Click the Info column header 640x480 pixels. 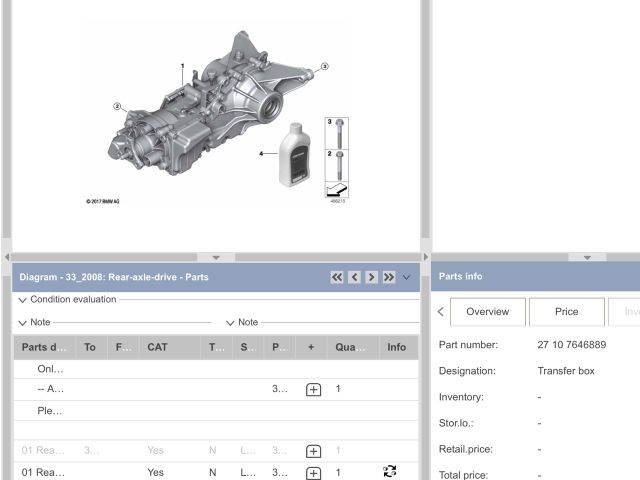pyautogui.click(x=397, y=348)
